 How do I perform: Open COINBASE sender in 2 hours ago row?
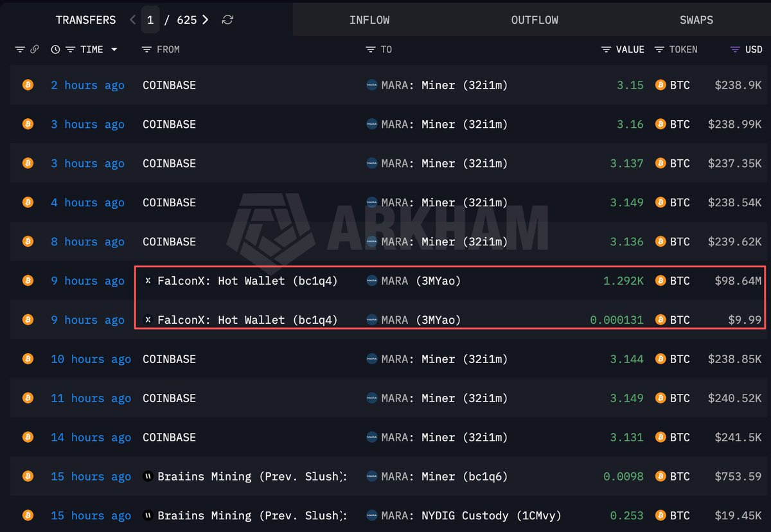coord(169,85)
